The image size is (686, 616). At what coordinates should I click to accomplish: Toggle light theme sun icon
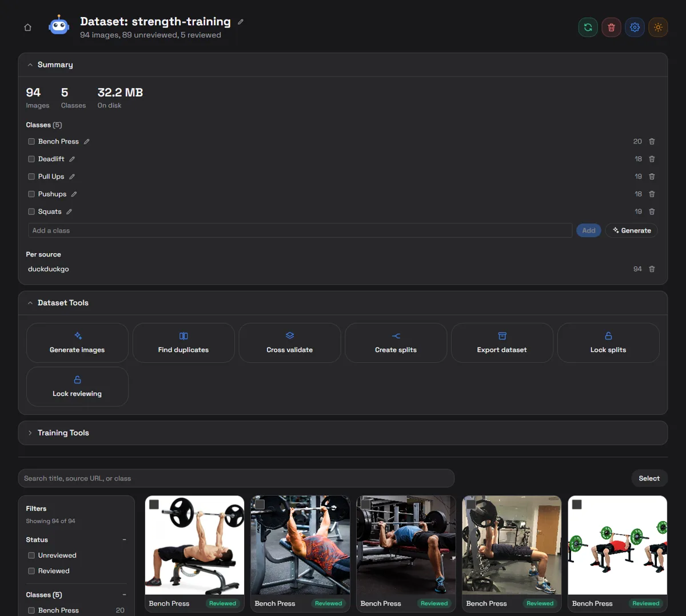[x=658, y=27]
